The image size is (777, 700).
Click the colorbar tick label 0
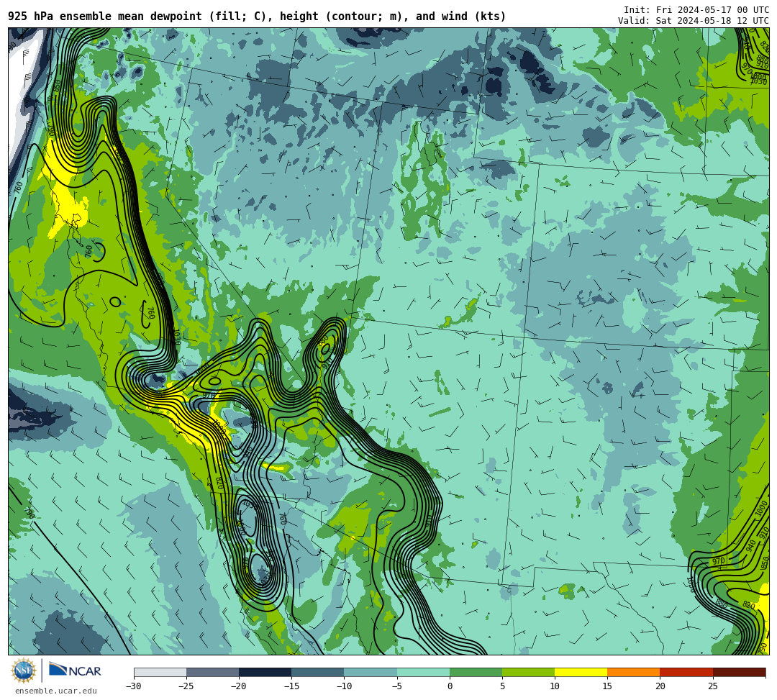coord(450,686)
